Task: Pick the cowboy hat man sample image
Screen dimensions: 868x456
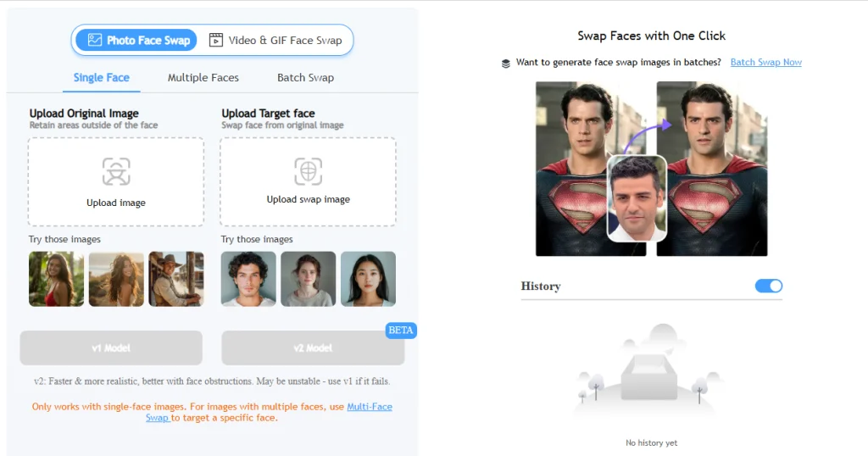Action: click(x=176, y=278)
